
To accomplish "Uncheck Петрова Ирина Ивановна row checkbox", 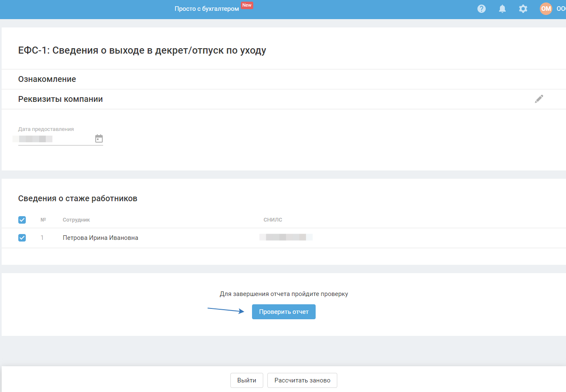I will (22, 238).
